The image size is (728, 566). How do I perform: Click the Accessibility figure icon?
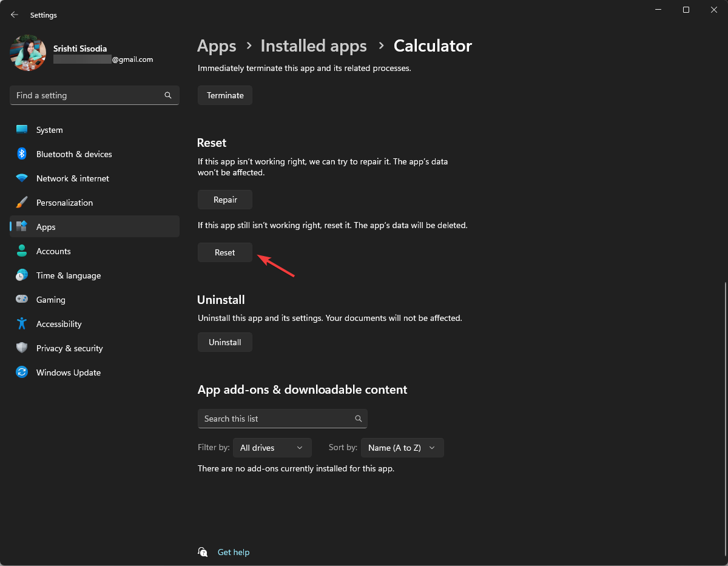coord(22,324)
